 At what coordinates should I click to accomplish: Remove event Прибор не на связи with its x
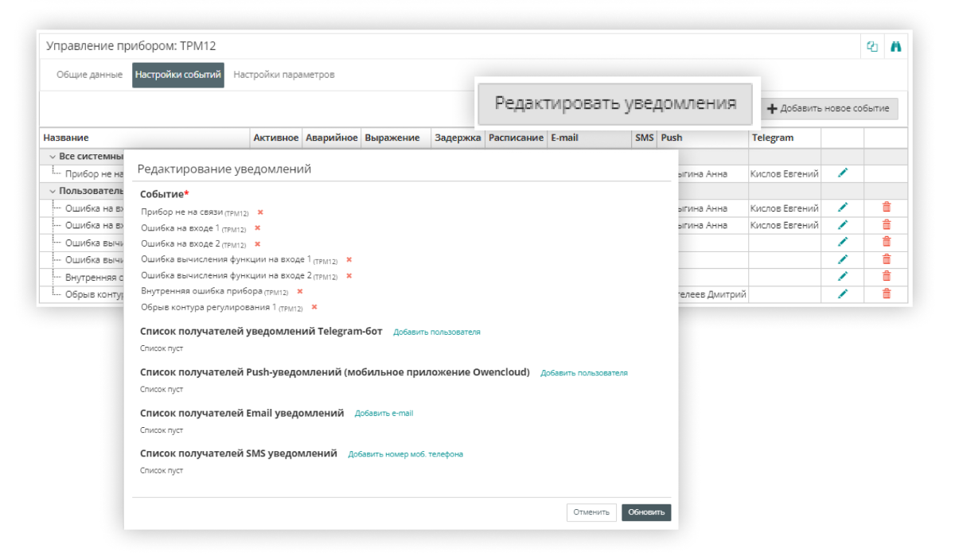(260, 212)
